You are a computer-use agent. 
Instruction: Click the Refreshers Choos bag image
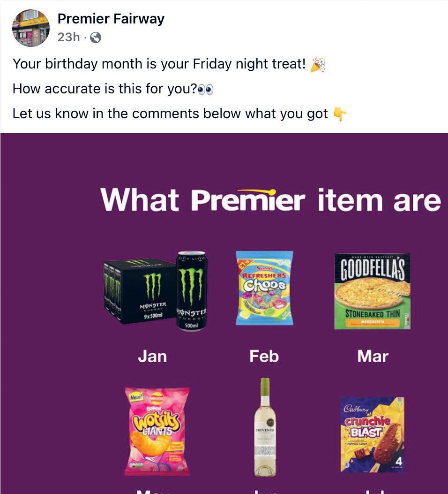(264, 288)
